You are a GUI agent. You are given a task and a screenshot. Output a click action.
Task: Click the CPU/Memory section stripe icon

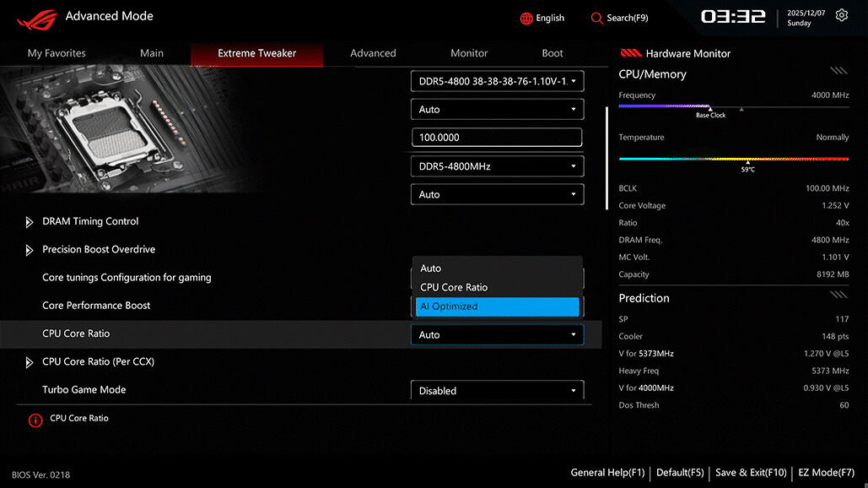[x=838, y=72]
